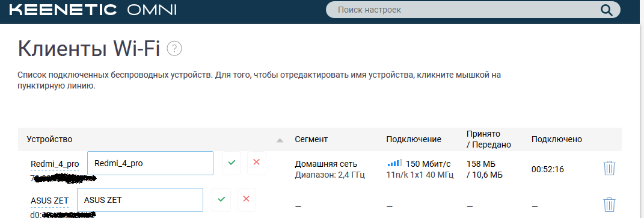
Task: Click the ASUS ZET name input field
Action: point(140,200)
